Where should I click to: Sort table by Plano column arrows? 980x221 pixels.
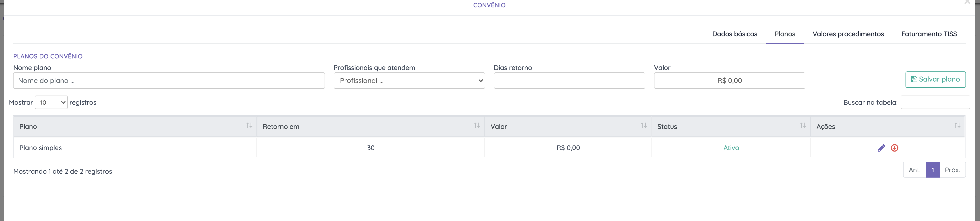pyautogui.click(x=249, y=126)
